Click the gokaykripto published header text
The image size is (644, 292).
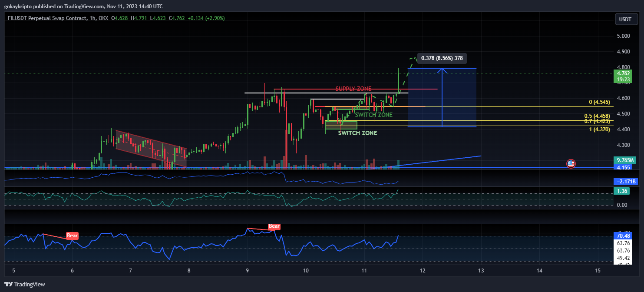coord(83,6)
